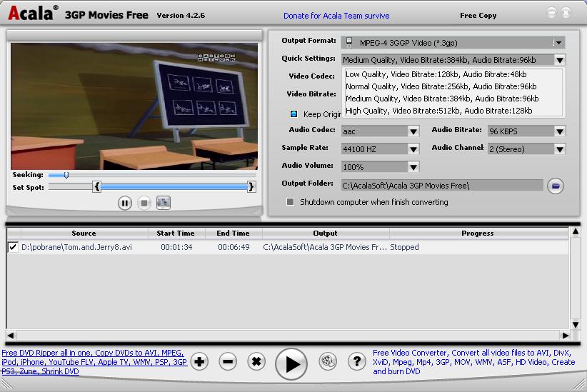Start converting with the large play button
Screen dimensions: 587x392
291,364
